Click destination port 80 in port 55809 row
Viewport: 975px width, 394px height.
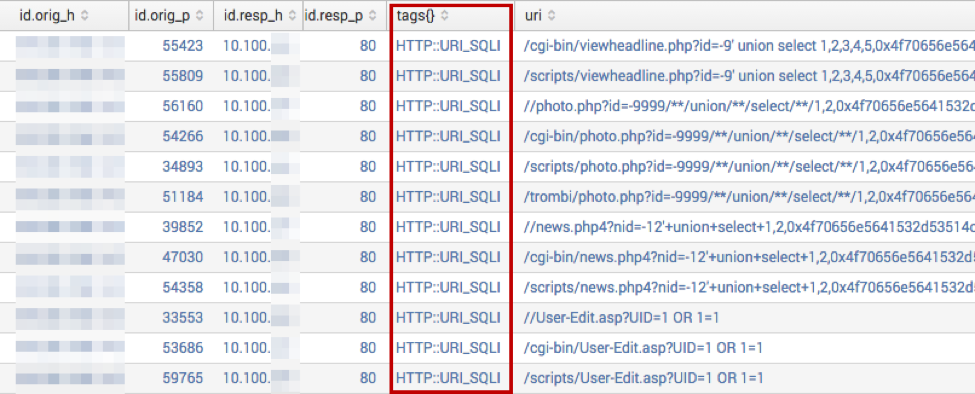click(x=368, y=76)
